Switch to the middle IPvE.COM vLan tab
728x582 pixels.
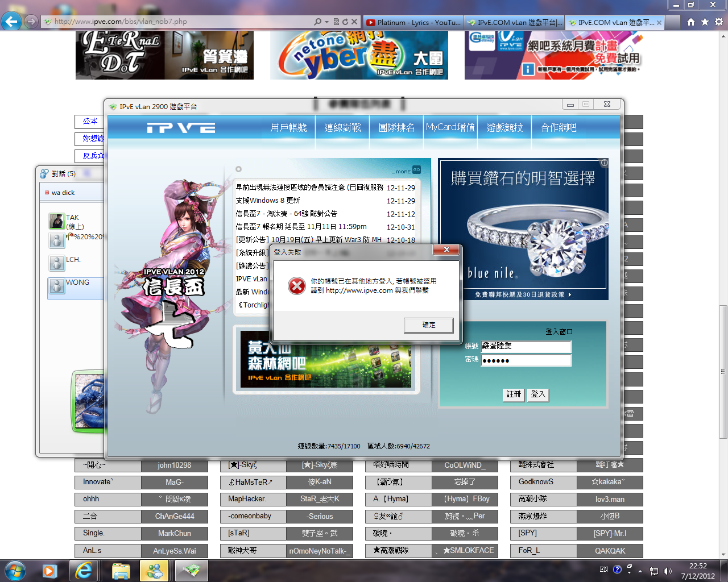click(514, 22)
